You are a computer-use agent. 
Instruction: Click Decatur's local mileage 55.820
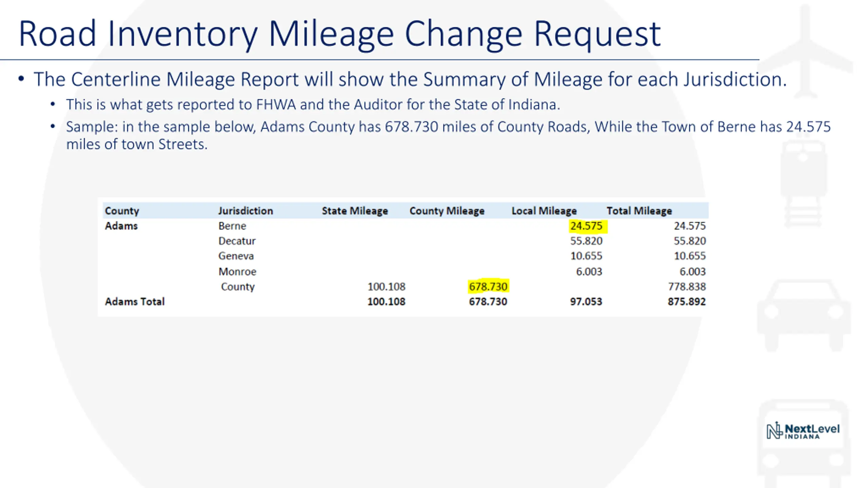tap(586, 241)
